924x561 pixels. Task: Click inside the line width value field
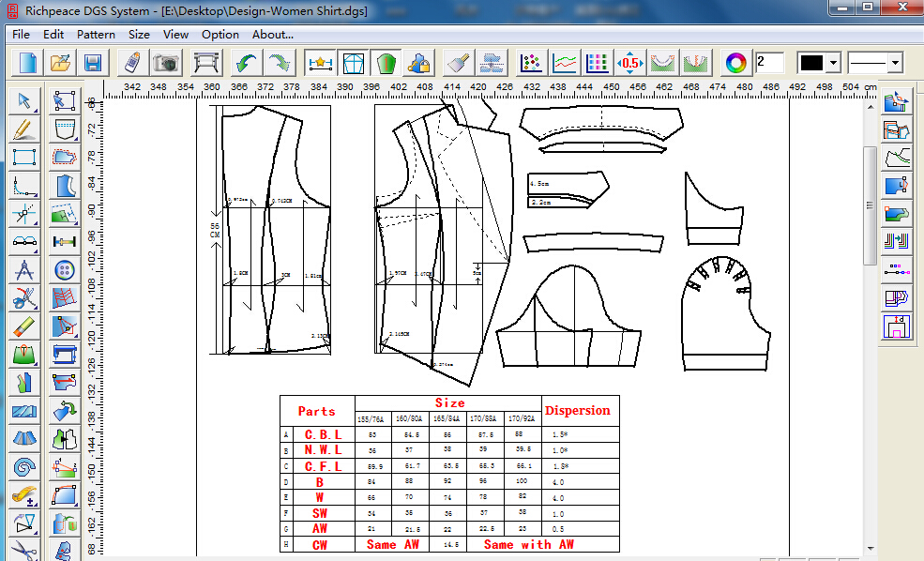click(x=769, y=62)
